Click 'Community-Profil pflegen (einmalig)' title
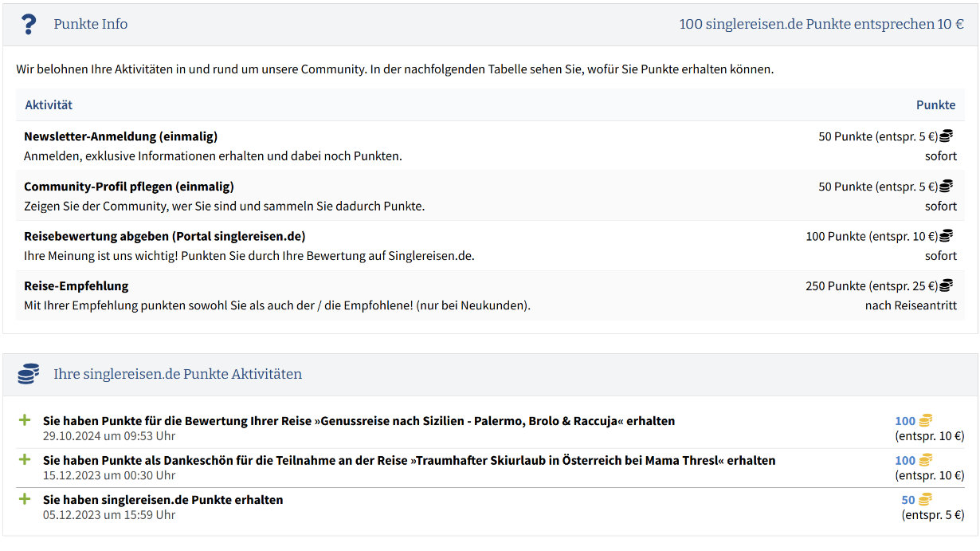 coord(129,187)
